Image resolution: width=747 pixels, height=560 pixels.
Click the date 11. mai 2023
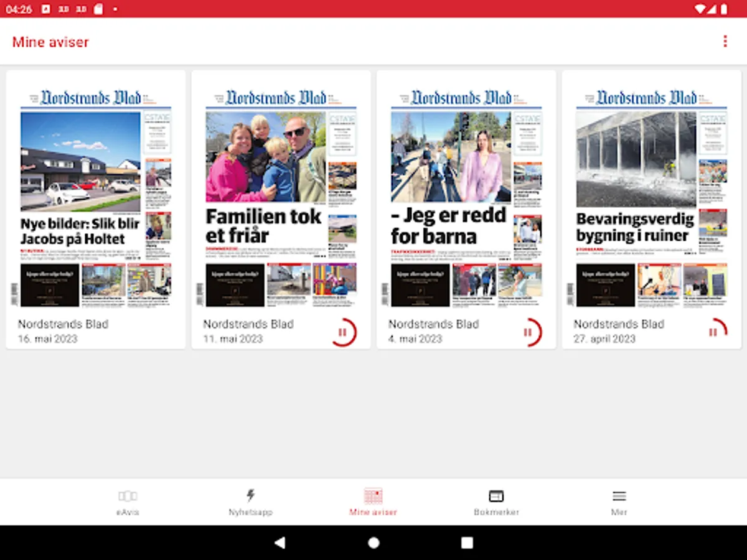(x=233, y=339)
